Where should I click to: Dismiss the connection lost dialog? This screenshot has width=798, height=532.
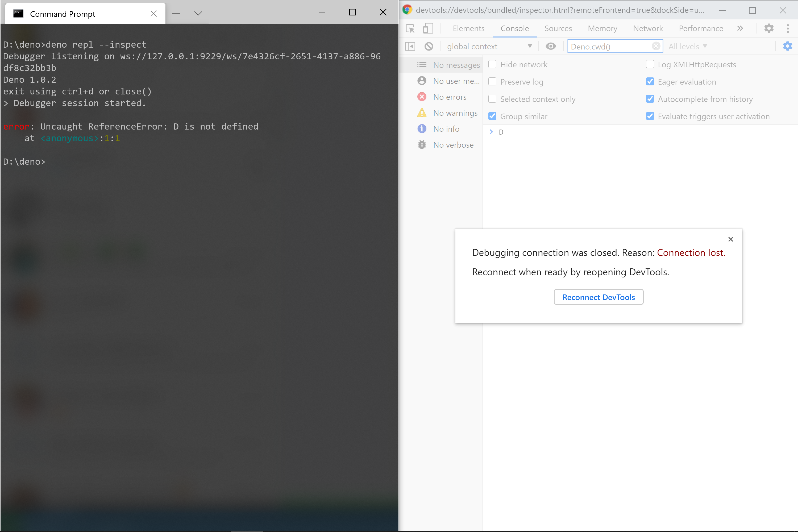[x=730, y=240]
